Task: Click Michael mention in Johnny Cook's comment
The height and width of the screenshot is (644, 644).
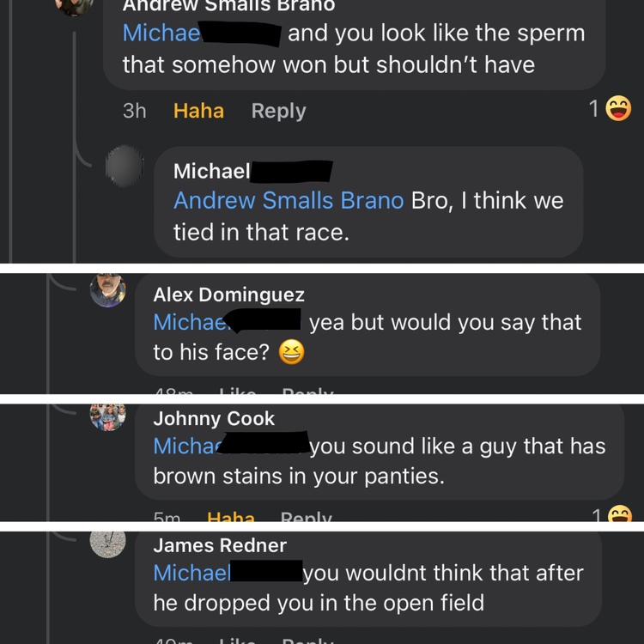Action: pos(185,447)
